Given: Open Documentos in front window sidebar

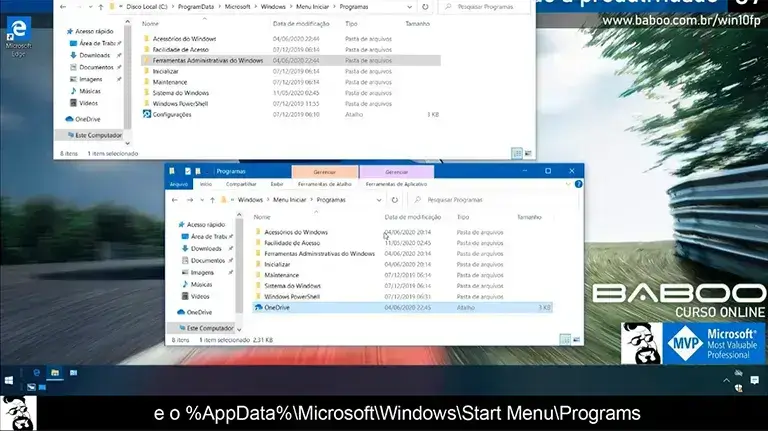Looking at the screenshot, I should click(x=207, y=261).
